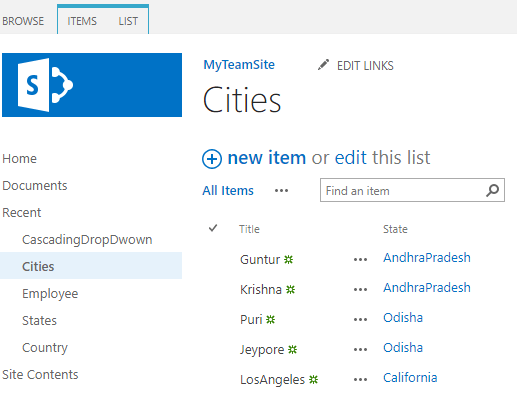Screen dimensions: 517x396
Task: Go to Home in left navigation
Action: pyautogui.click(x=19, y=158)
